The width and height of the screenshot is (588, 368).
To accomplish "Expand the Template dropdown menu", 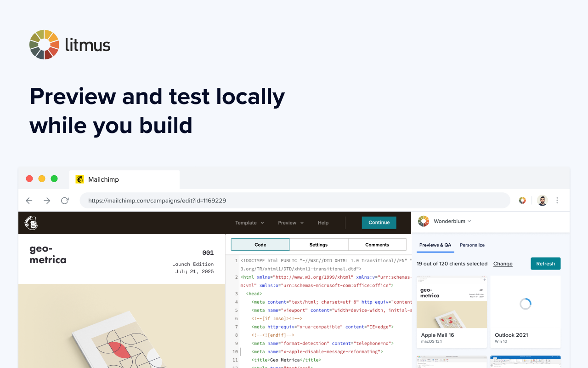I will pos(249,223).
